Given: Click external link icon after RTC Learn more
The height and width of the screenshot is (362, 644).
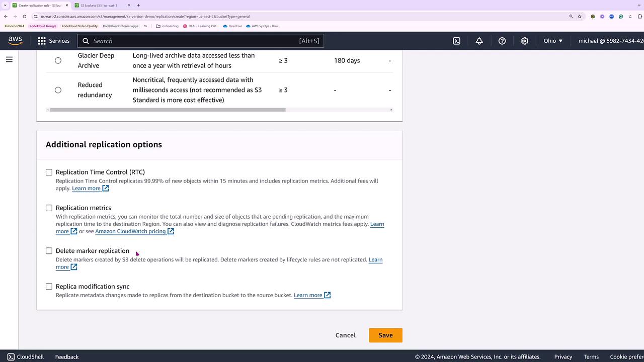Looking at the screenshot, I should (106, 188).
